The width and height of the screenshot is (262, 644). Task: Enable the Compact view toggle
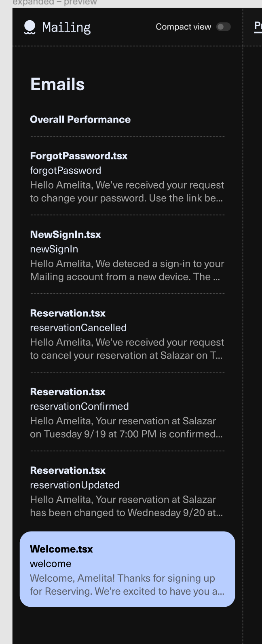[x=224, y=26]
